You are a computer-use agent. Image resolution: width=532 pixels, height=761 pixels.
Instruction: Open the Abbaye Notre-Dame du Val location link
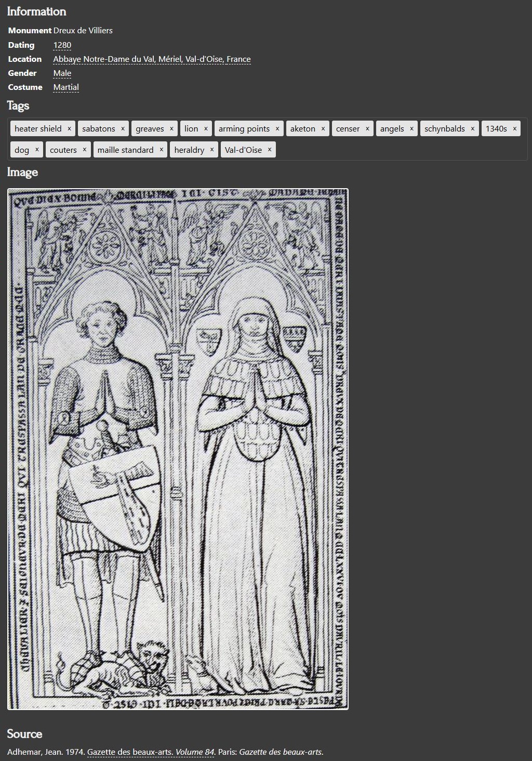pos(152,59)
